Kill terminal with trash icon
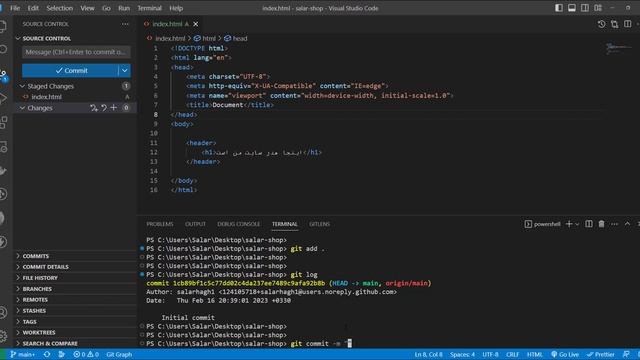The height and width of the screenshot is (360, 640). [x=602, y=224]
